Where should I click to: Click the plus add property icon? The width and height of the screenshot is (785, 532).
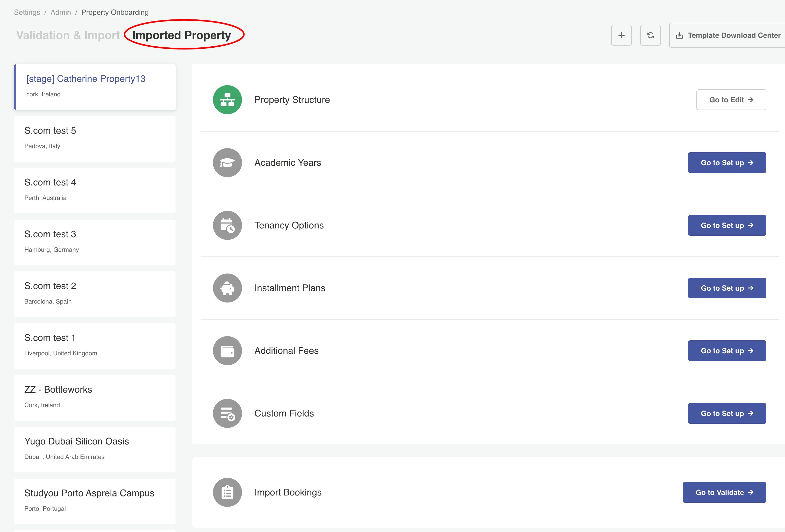621,35
